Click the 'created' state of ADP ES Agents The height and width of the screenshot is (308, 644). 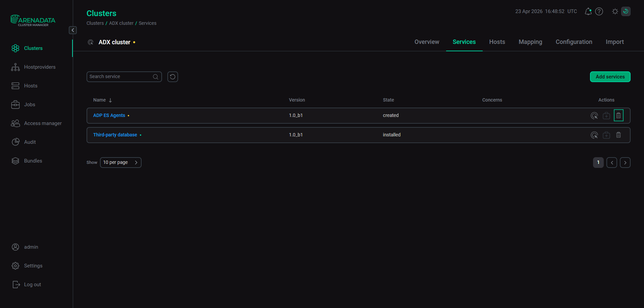point(391,116)
